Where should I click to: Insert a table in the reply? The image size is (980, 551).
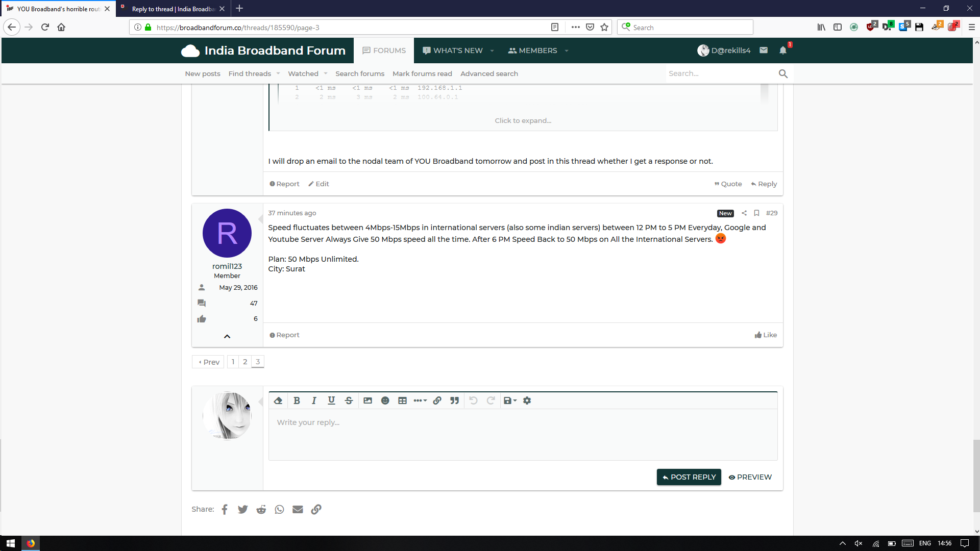(x=402, y=401)
